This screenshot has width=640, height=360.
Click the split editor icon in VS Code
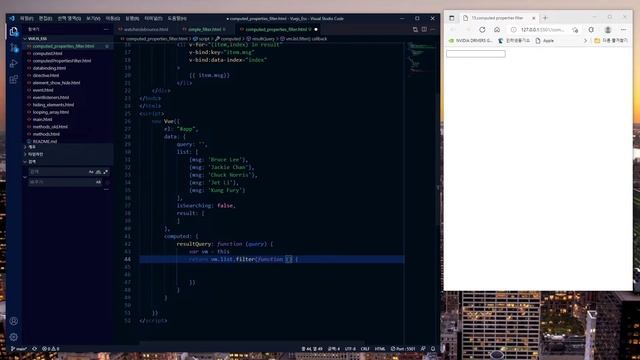point(424,29)
